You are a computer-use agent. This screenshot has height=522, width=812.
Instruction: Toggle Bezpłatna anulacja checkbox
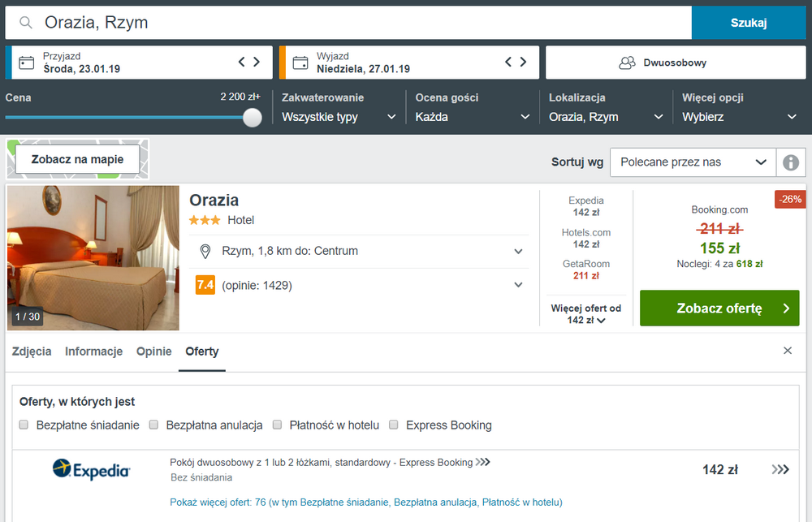tap(153, 425)
